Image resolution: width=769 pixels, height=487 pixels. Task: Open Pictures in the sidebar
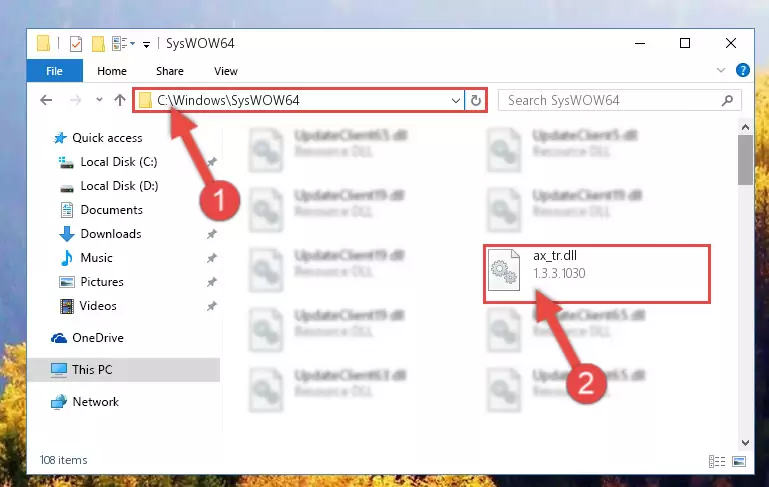pyautogui.click(x=91, y=282)
